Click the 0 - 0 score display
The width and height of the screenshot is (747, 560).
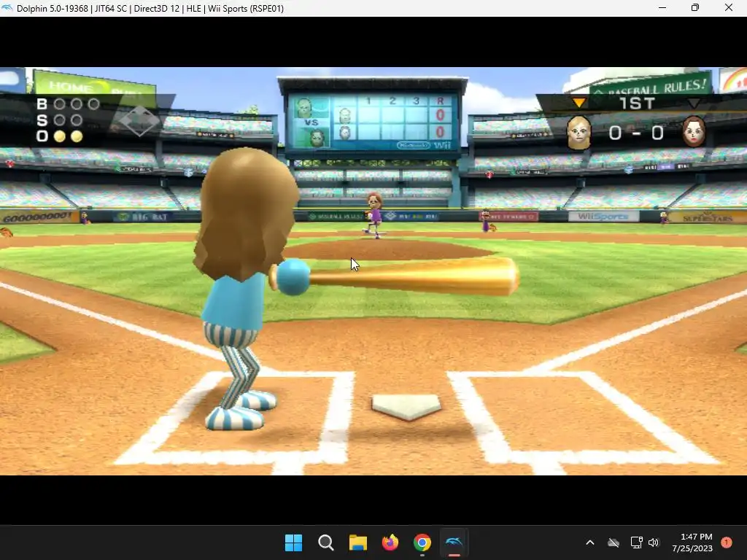[636, 133]
